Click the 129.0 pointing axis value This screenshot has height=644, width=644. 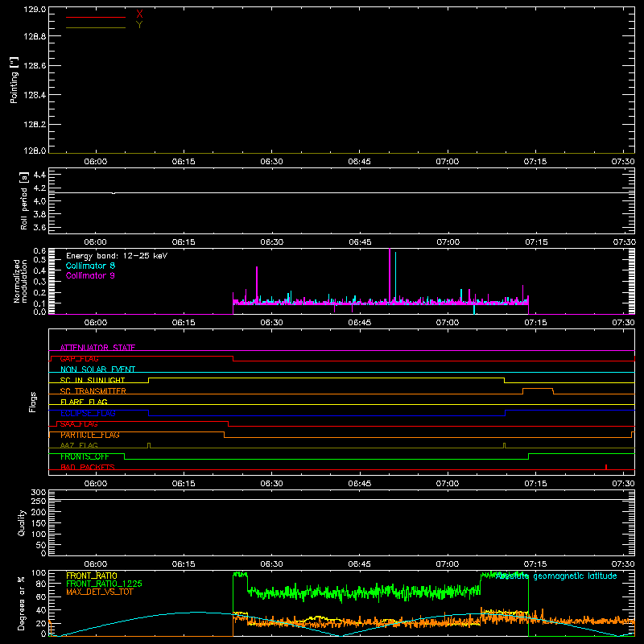tap(35, 10)
